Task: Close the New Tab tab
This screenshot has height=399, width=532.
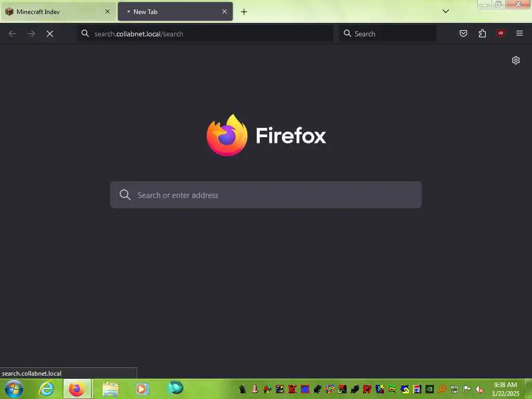Action: tap(224, 11)
